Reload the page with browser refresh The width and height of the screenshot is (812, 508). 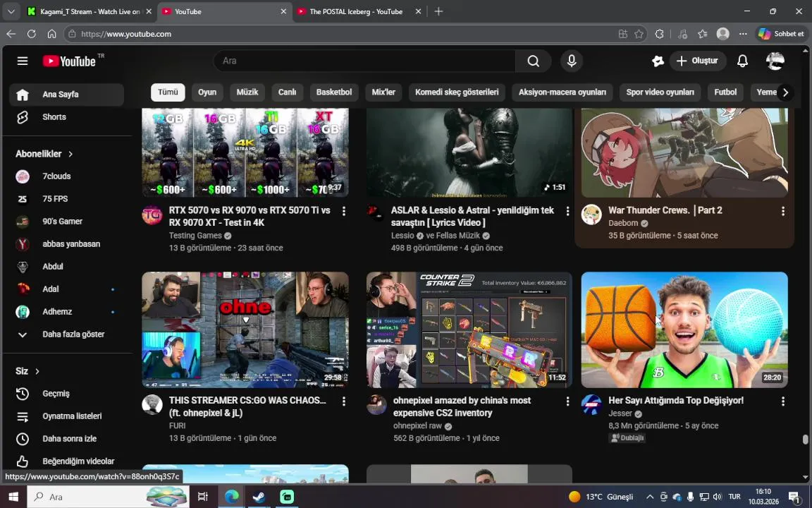[x=32, y=34]
